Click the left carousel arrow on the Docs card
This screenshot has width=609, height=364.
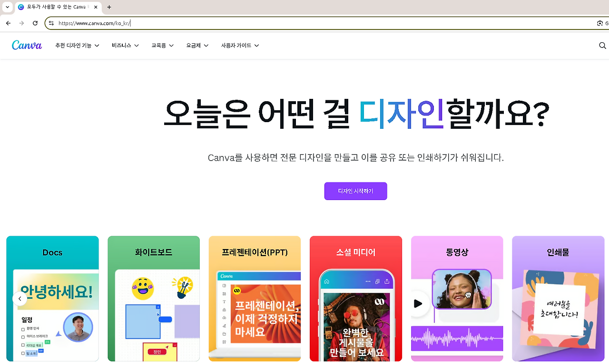20,298
